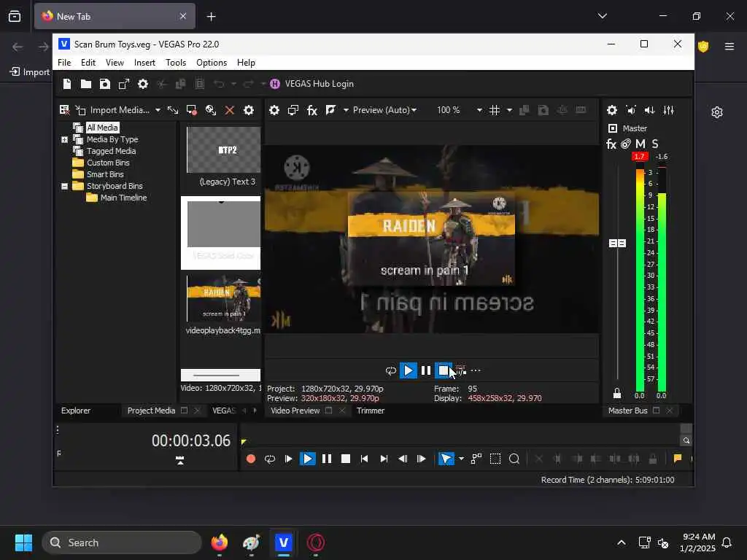The image size is (747, 560).
Task: Select Tagged Media bin
Action: coord(111,151)
